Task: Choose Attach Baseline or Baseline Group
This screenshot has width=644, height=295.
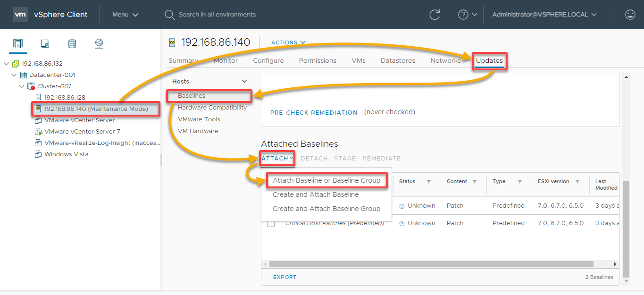Action: click(326, 180)
